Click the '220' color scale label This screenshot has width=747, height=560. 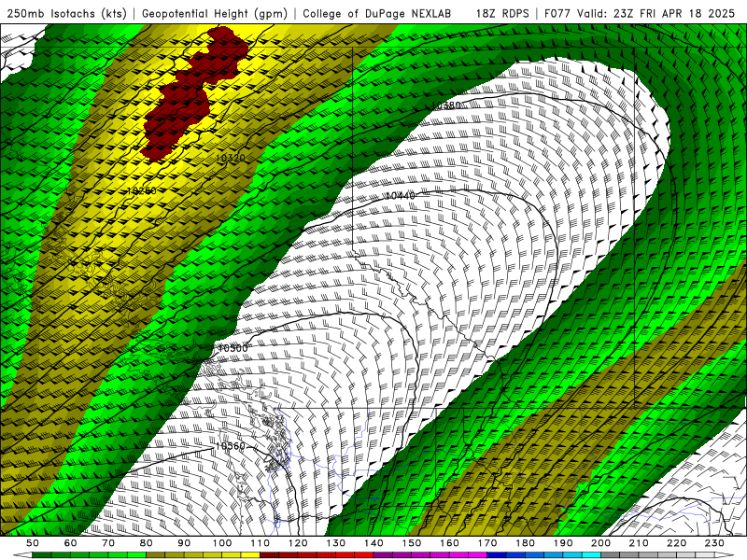[x=676, y=543]
